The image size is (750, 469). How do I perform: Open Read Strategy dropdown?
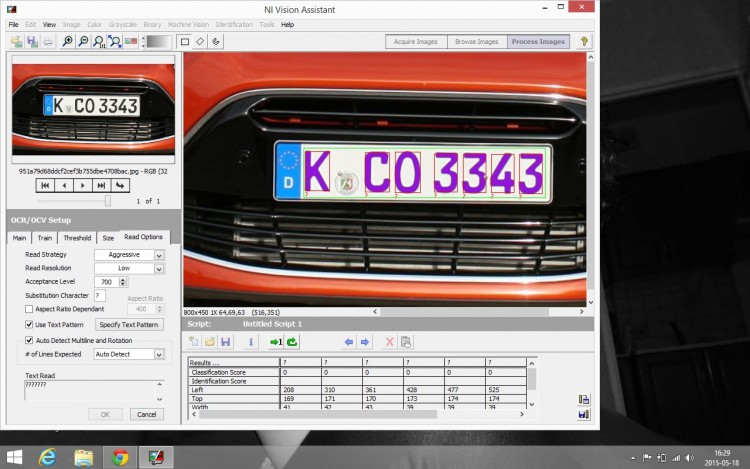[159, 255]
